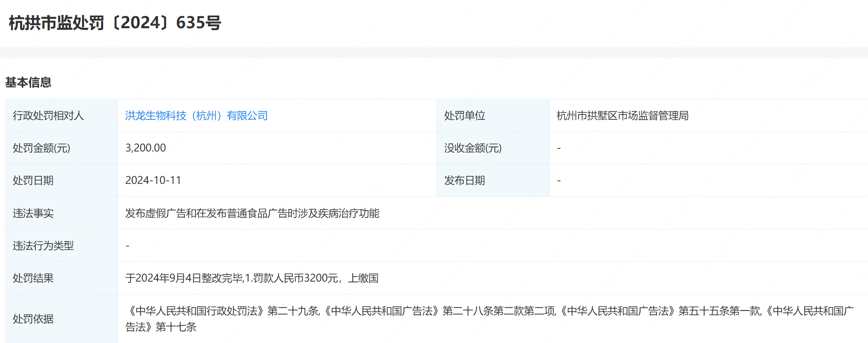
Task: Click the 违法事实 label cell
Action: pos(33,213)
